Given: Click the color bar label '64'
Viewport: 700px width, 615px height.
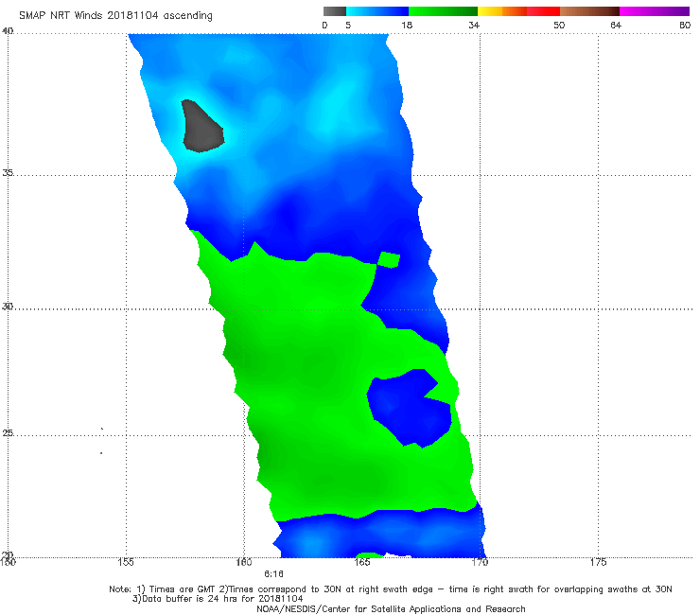Looking at the screenshot, I should pyautogui.click(x=616, y=25).
